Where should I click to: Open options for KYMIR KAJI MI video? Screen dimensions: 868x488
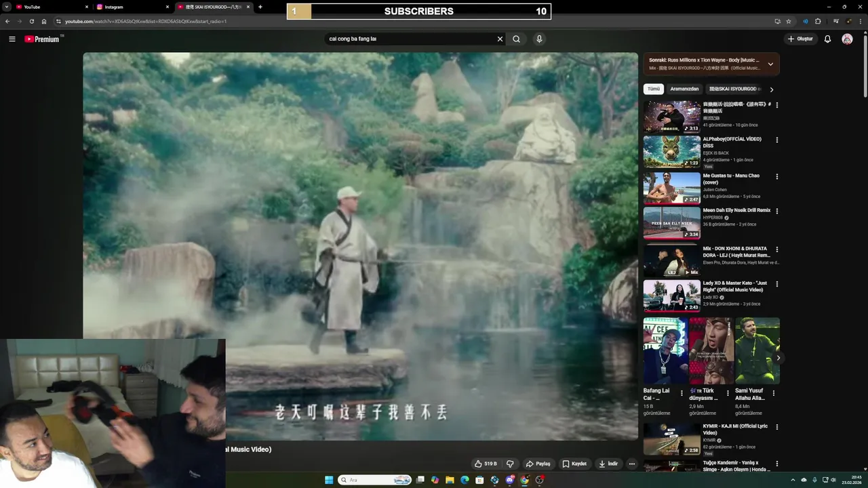coord(776,426)
